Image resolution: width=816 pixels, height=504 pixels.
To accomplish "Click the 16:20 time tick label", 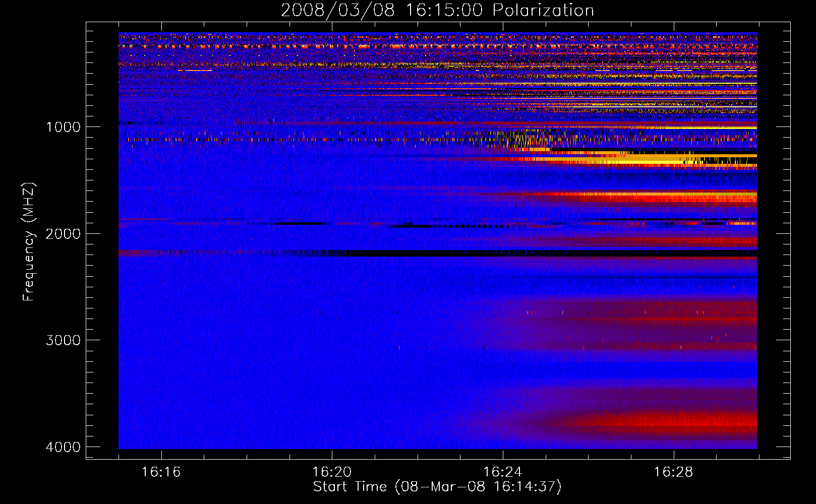I will point(332,472).
